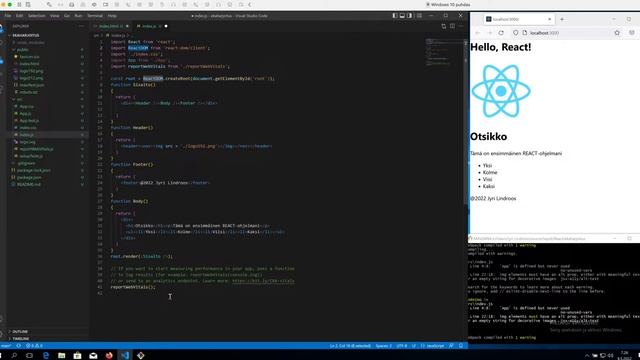Open notifications bell in status bar
The height and width of the screenshot is (360, 640).
461,346
